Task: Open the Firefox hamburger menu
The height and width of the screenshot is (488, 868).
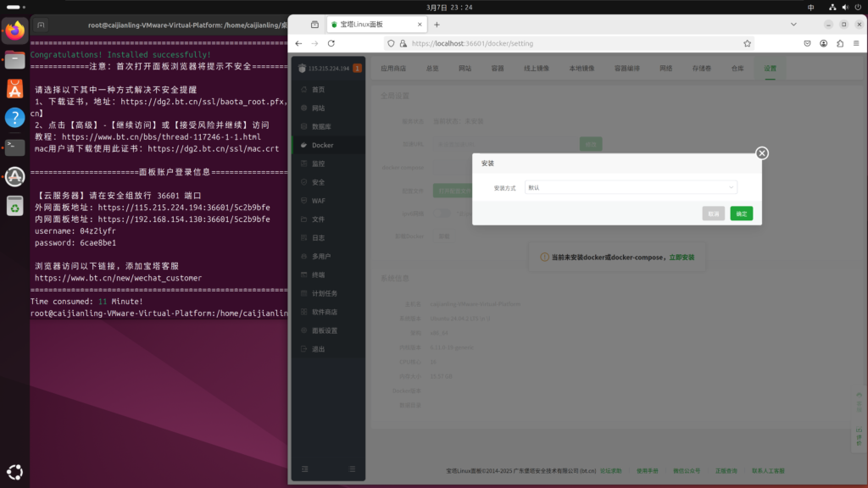Action: pyautogui.click(x=856, y=43)
